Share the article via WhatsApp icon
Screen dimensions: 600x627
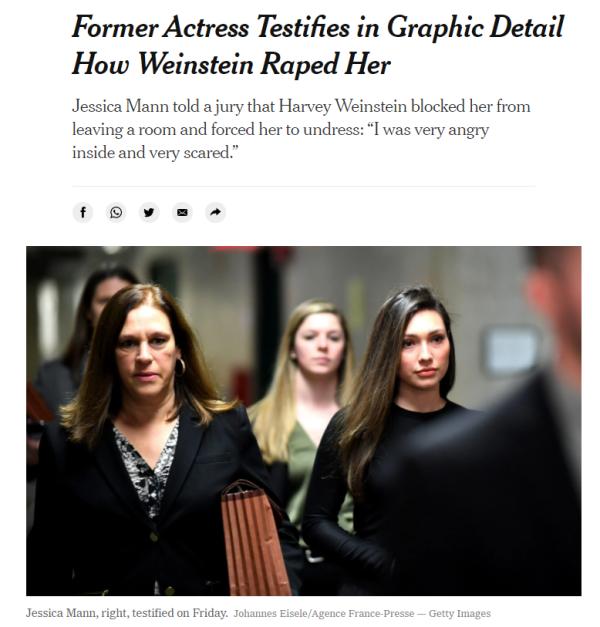116,212
